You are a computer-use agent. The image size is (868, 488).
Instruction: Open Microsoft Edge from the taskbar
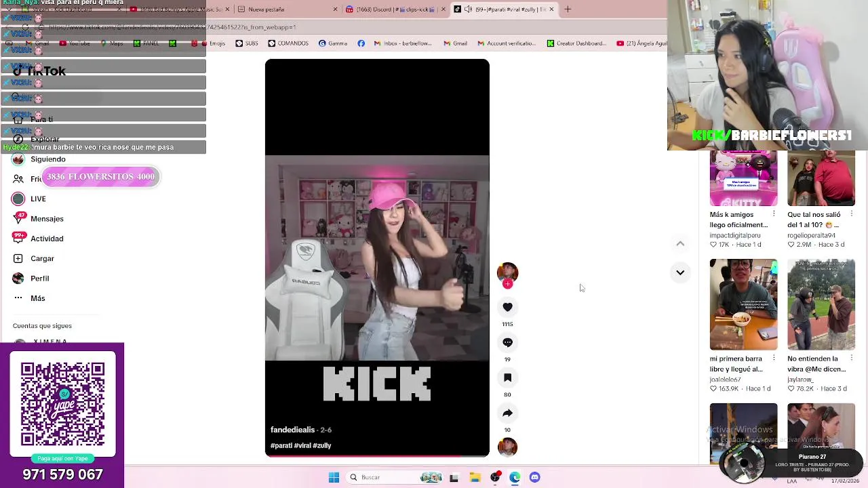tap(515, 477)
